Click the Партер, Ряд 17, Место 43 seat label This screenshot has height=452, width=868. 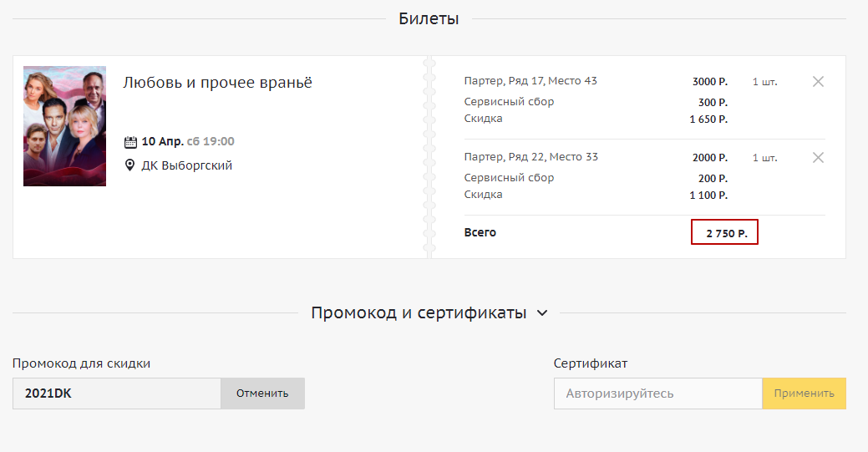pos(530,81)
